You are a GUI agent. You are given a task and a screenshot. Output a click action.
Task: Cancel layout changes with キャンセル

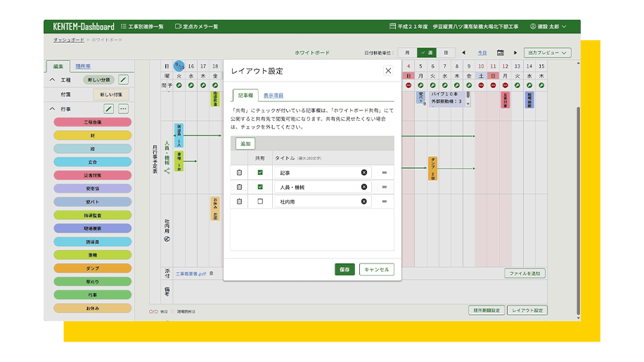[x=377, y=270]
